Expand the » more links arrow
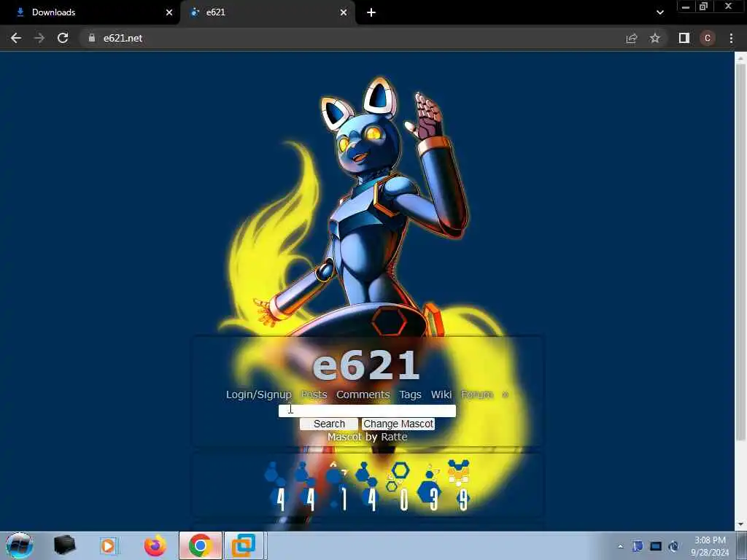The height and width of the screenshot is (560, 747). point(505,394)
